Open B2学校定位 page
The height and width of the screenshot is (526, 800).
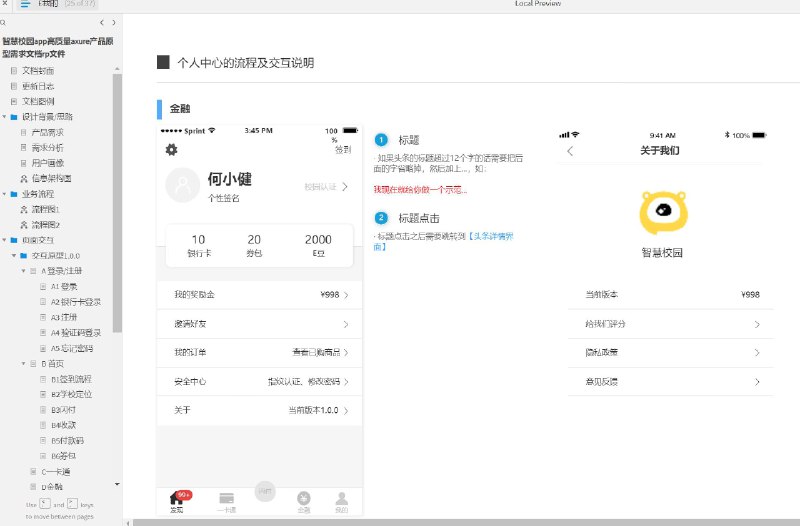click(x=71, y=394)
